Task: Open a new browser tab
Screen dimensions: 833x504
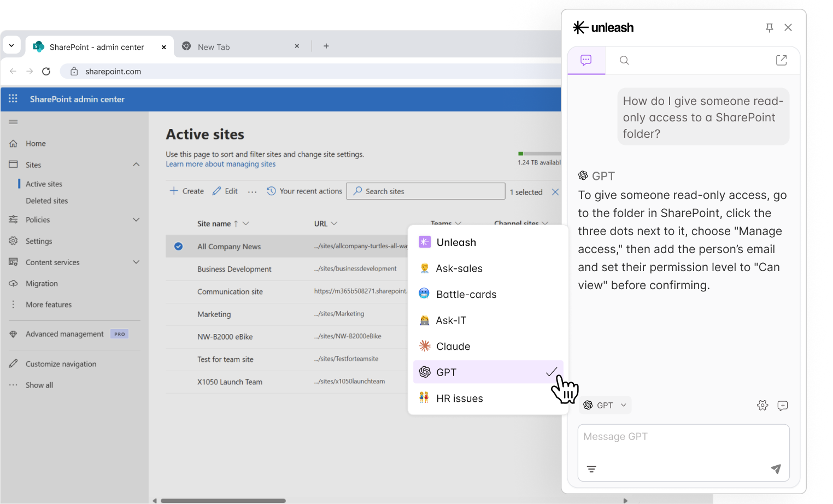Action: coord(326,46)
